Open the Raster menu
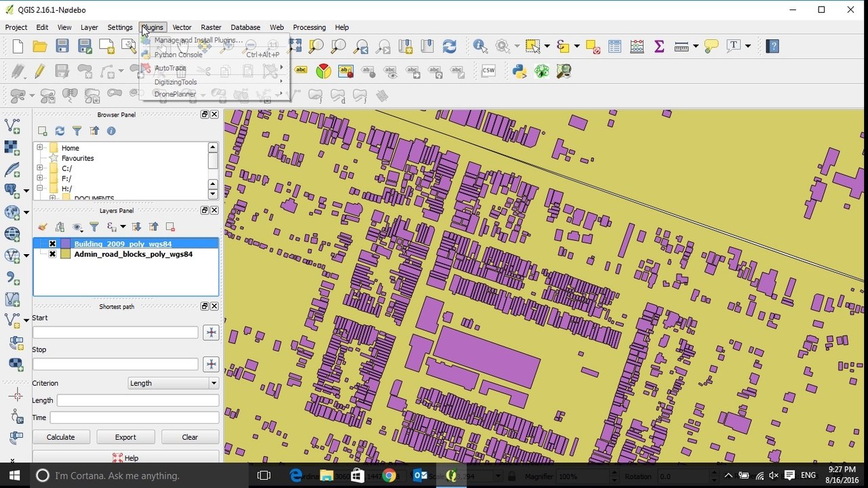Viewport: 868px width, 488px height. click(x=210, y=27)
